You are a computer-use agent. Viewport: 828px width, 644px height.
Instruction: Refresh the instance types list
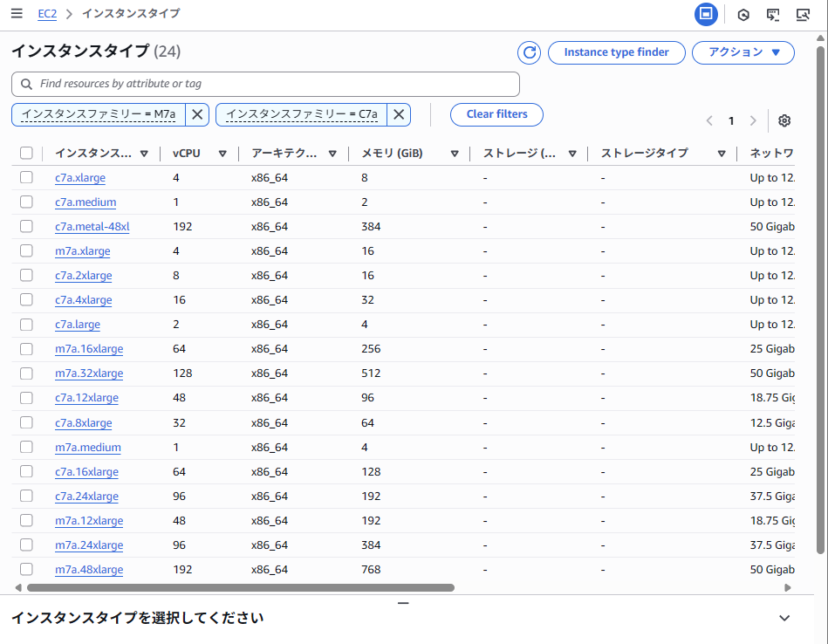(529, 52)
